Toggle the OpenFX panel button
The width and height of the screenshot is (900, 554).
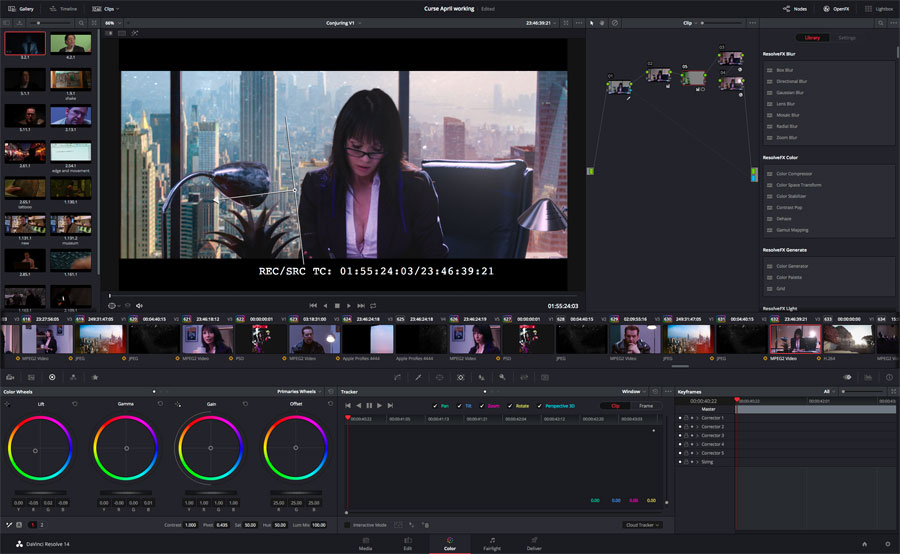click(x=836, y=9)
